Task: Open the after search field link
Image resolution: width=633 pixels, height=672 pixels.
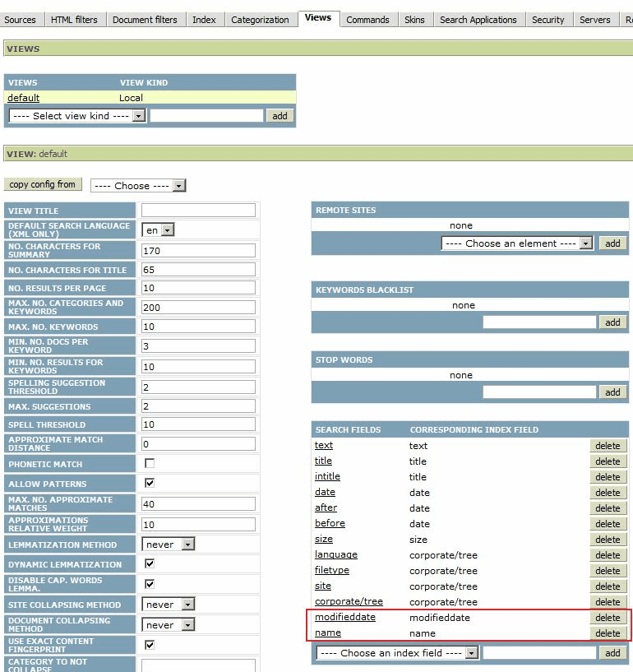Action: click(x=326, y=507)
